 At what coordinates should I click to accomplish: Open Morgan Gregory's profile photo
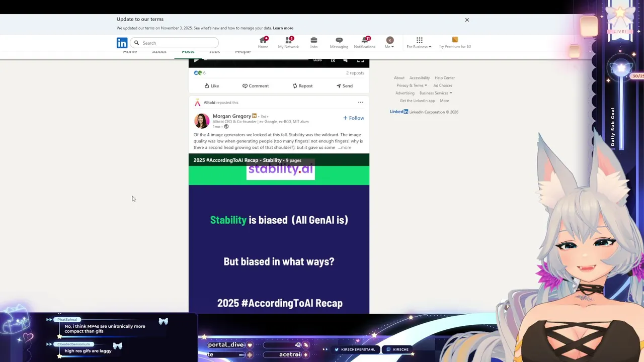click(x=202, y=121)
